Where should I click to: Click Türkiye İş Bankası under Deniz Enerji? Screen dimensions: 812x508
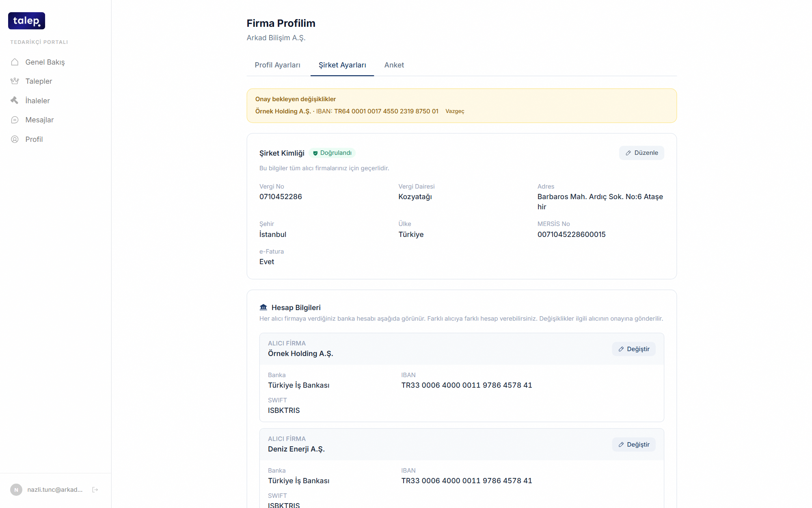pyautogui.click(x=298, y=481)
